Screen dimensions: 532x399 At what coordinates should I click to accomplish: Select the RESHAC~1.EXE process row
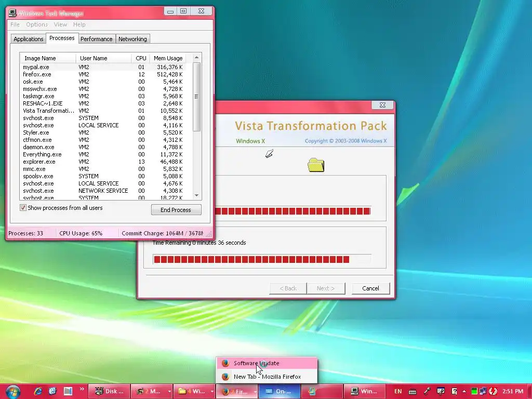[x=103, y=103]
